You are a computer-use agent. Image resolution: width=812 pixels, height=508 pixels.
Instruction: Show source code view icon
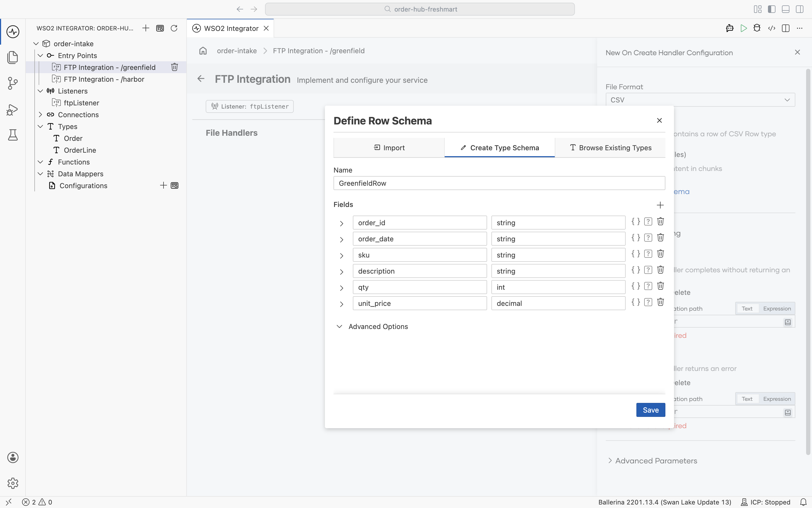(771, 28)
